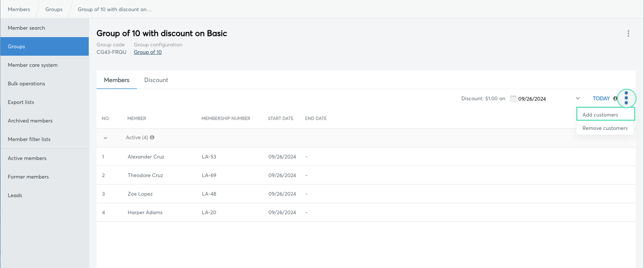This screenshot has height=268, width=644.
Task: Open the members table three-dot menu
Action: 626,98
